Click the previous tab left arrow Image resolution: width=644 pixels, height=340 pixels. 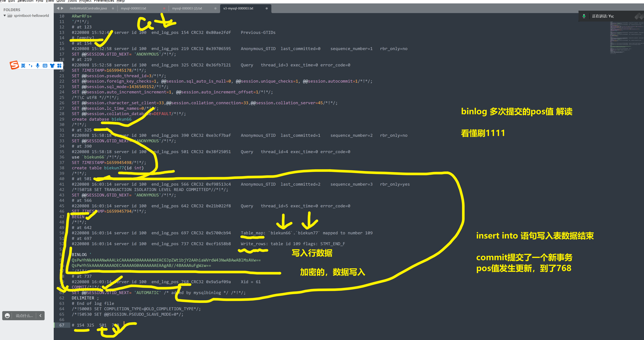[58, 8]
